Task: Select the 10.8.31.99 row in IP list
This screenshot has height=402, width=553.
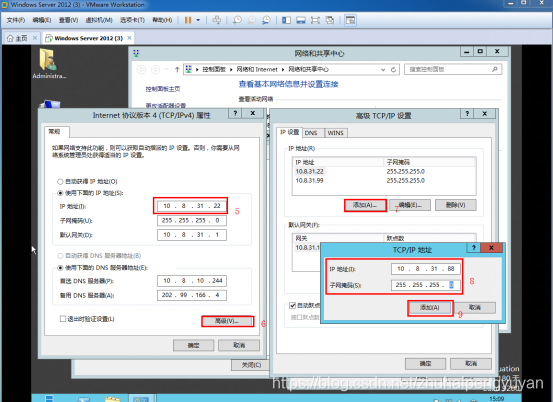Action: point(384,181)
